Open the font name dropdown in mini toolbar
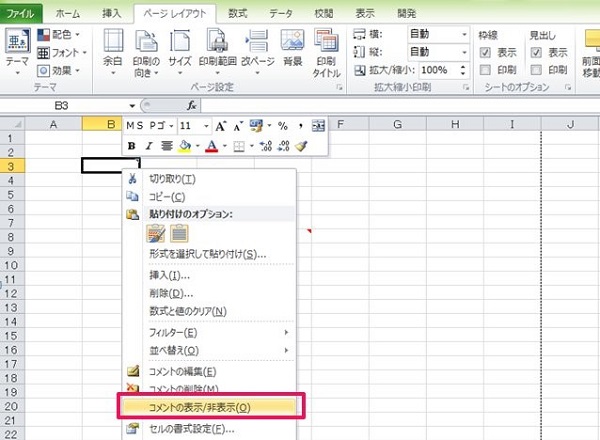Image resolution: width=600 pixels, height=440 pixels. pos(171,126)
